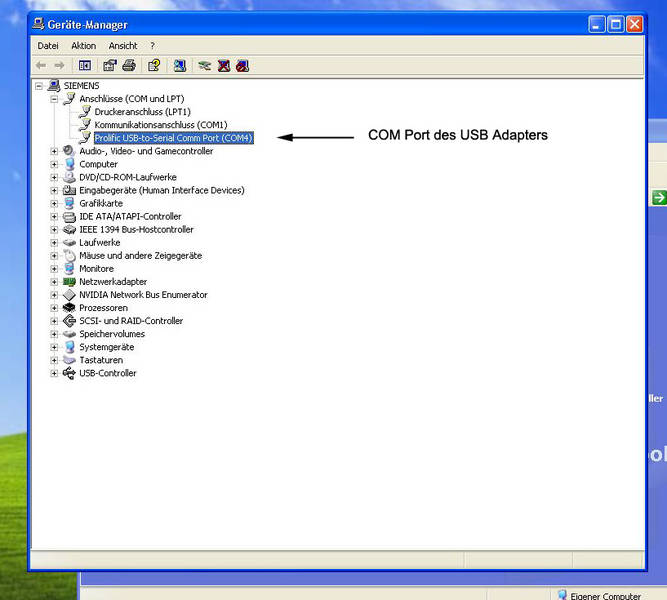Screen dimensions: 667x600
Task: Select the Tastaturen label
Action: point(101,360)
